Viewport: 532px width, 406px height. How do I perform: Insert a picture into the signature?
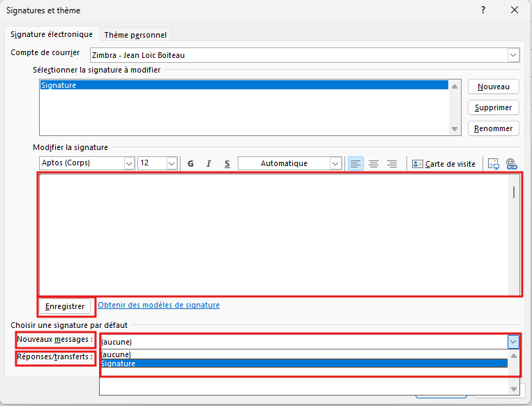pos(494,164)
